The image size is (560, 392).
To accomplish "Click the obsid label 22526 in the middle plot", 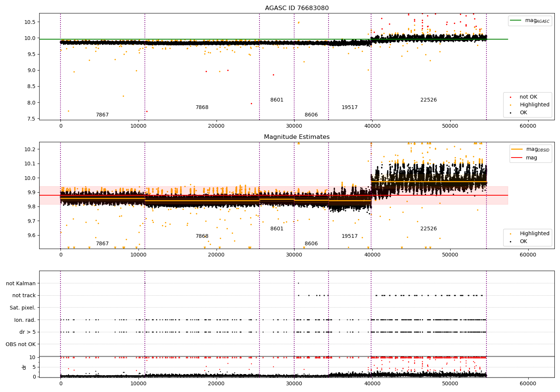I will [x=429, y=229].
